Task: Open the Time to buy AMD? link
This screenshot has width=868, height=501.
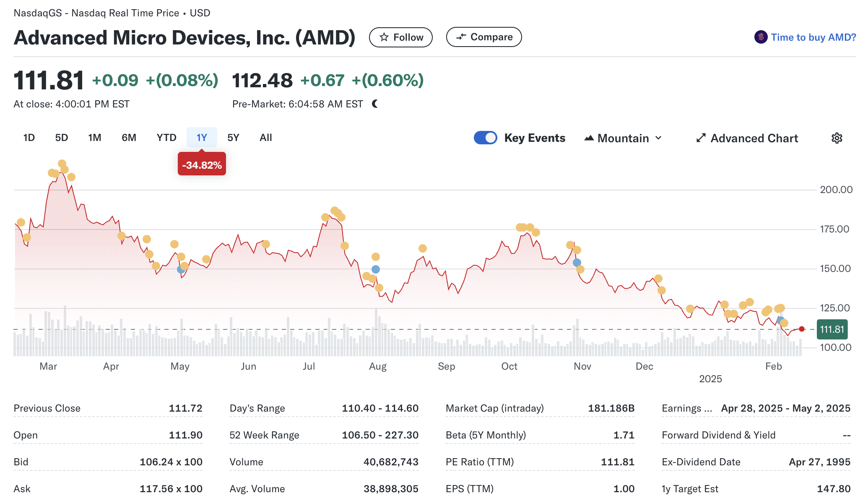Action: click(x=813, y=37)
